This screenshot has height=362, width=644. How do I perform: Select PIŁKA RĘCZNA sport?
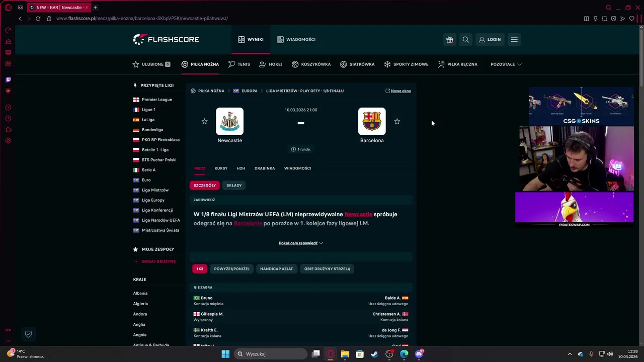pos(458,64)
